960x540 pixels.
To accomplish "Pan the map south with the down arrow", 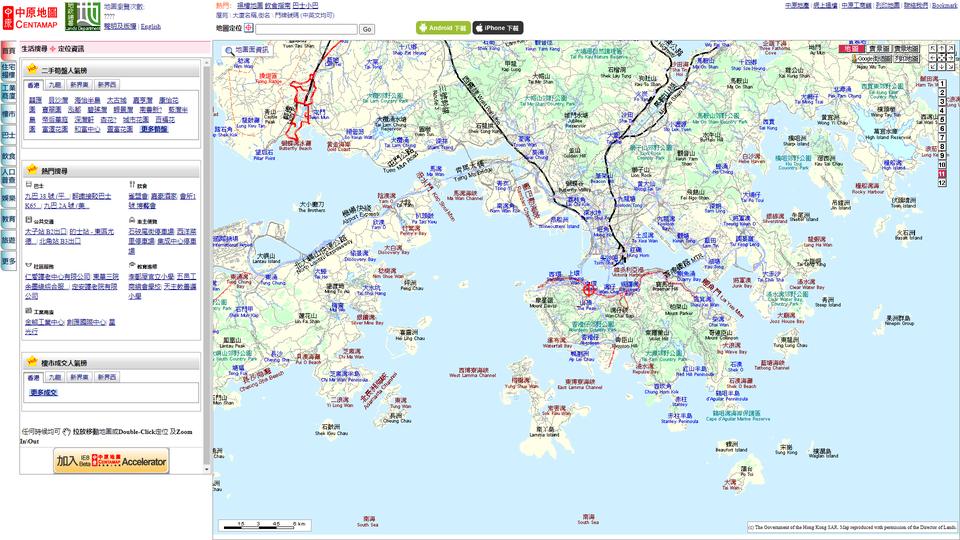I will coord(942,67).
